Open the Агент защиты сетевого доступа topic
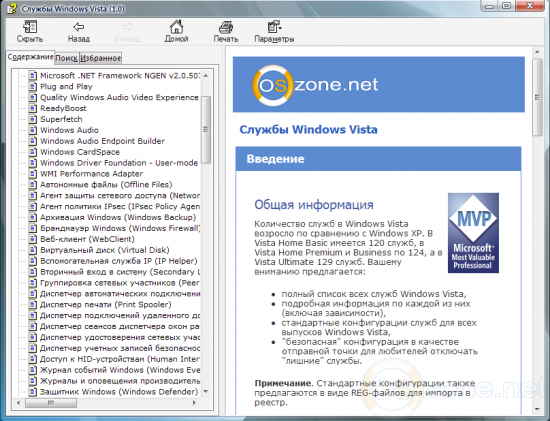 [x=120, y=195]
